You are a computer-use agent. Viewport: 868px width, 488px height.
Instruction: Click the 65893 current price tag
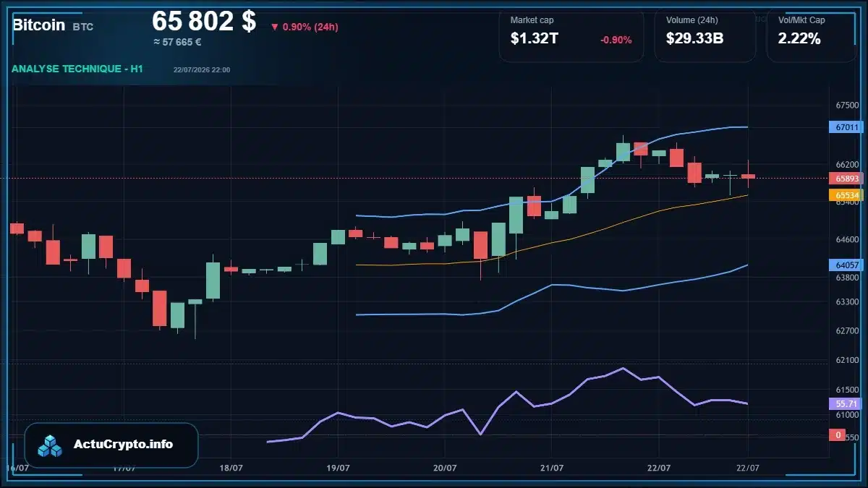(x=846, y=178)
